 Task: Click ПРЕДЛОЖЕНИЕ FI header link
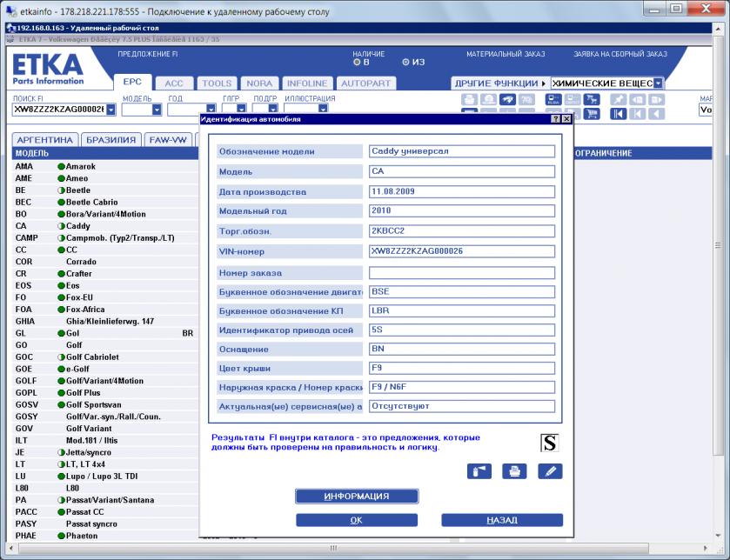[x=148, y=54]
